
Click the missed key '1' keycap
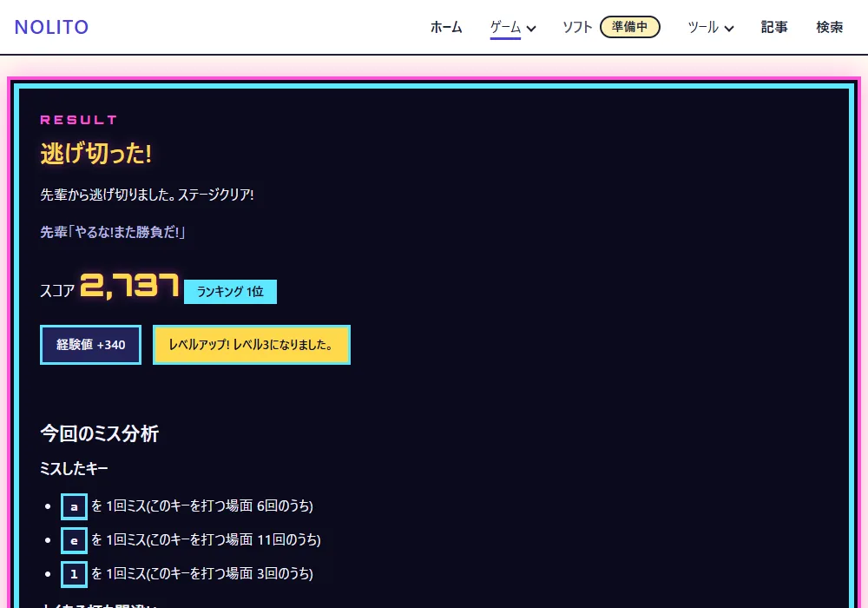(74, 574)
